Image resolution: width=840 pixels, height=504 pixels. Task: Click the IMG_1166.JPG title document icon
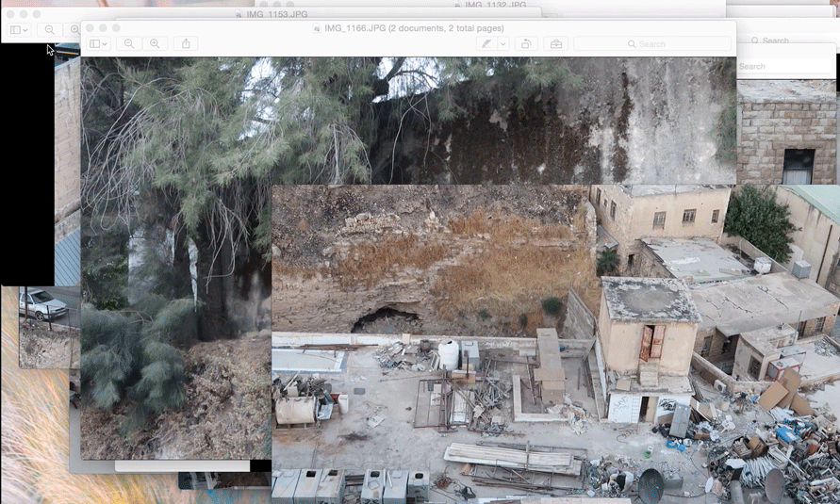317,28
